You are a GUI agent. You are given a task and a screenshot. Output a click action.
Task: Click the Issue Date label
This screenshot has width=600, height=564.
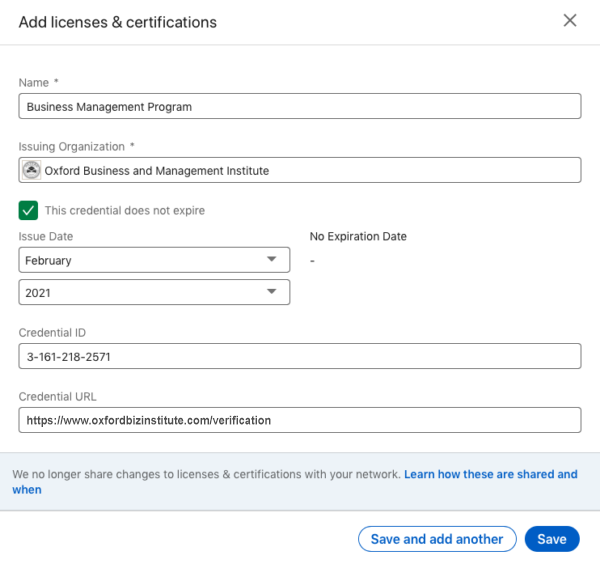pyautogui.click(x=46, y=236)
